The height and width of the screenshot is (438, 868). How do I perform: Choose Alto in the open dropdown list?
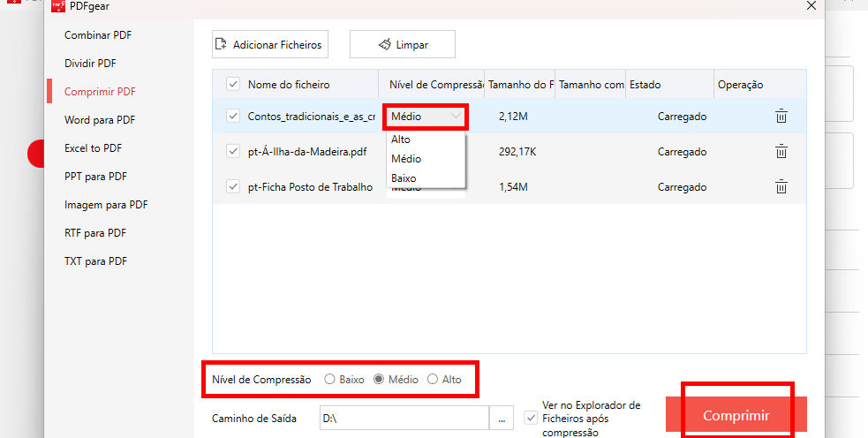[x=425, y=140]
